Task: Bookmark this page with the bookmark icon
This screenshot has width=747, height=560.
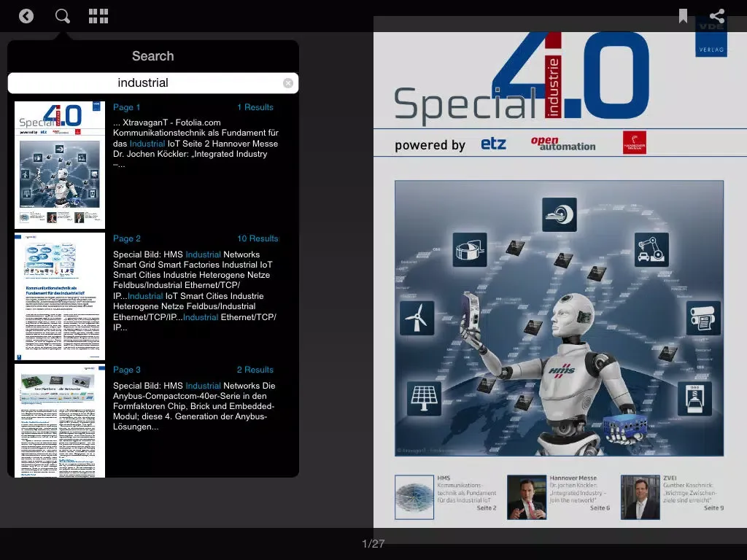Action: pyautogui.click(x=683, y=16)
